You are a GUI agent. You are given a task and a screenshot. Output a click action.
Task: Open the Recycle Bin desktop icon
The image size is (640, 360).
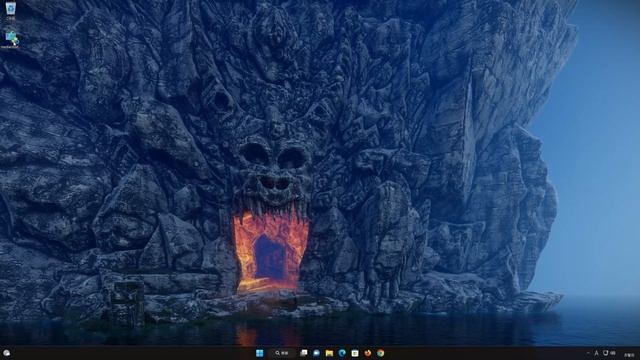[11, 10]
